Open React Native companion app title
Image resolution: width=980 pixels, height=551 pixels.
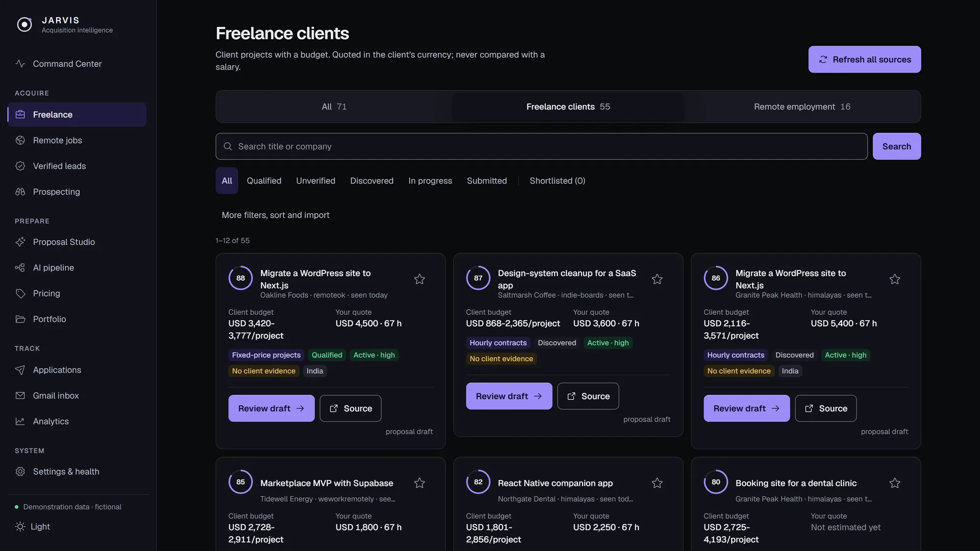pos(555,483)
